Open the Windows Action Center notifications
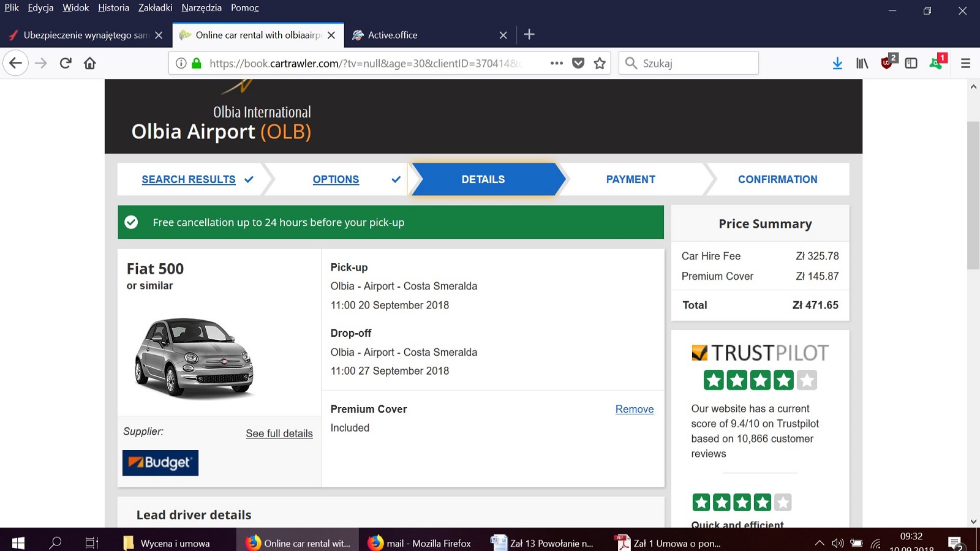 (955, 543)
